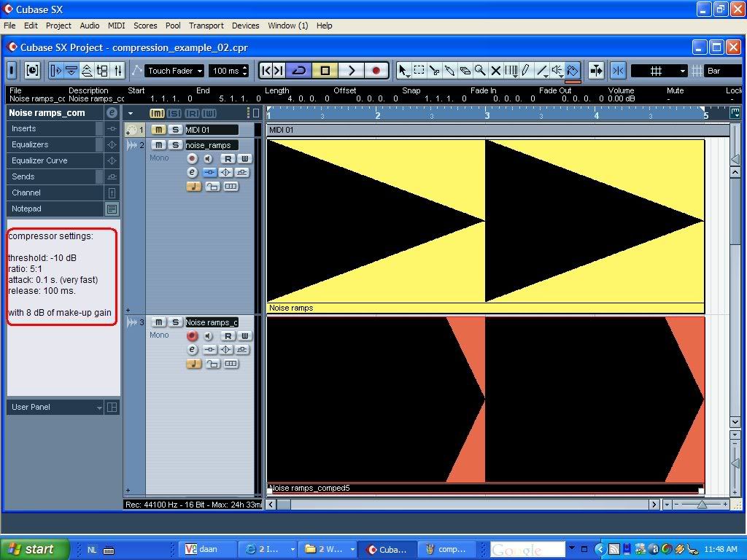
Task: Record-enable the noise_ramps track
Action: coord(192,158)
